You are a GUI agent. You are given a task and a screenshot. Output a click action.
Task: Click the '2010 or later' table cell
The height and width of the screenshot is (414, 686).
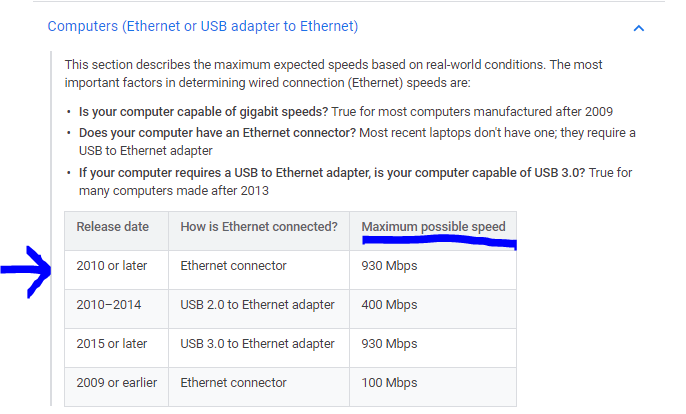(x=112, y=266)
